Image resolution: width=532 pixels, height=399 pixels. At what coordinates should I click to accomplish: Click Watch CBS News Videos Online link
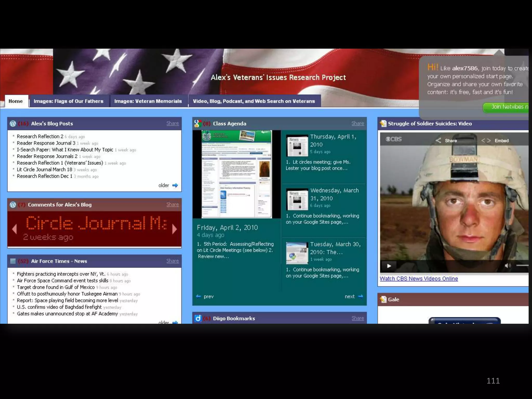tap(419, 278)
